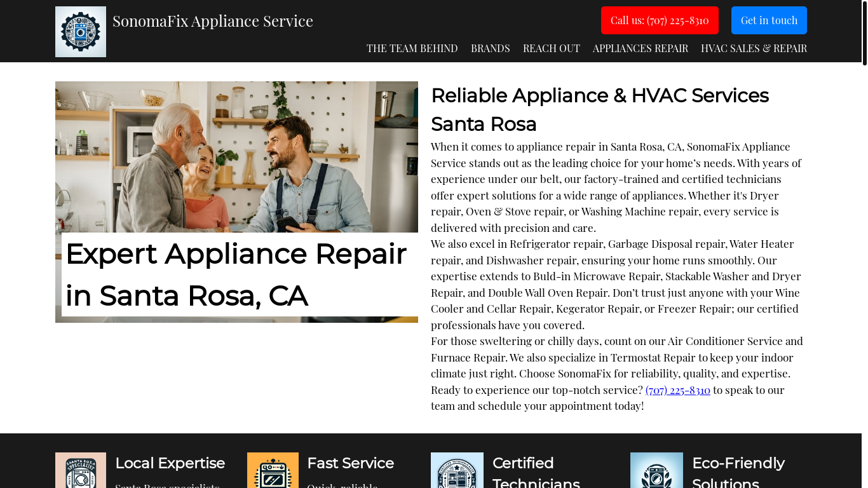Click the Local Expertise badge icon
Viewport: 868px width, 488px height.
point(81,470)
